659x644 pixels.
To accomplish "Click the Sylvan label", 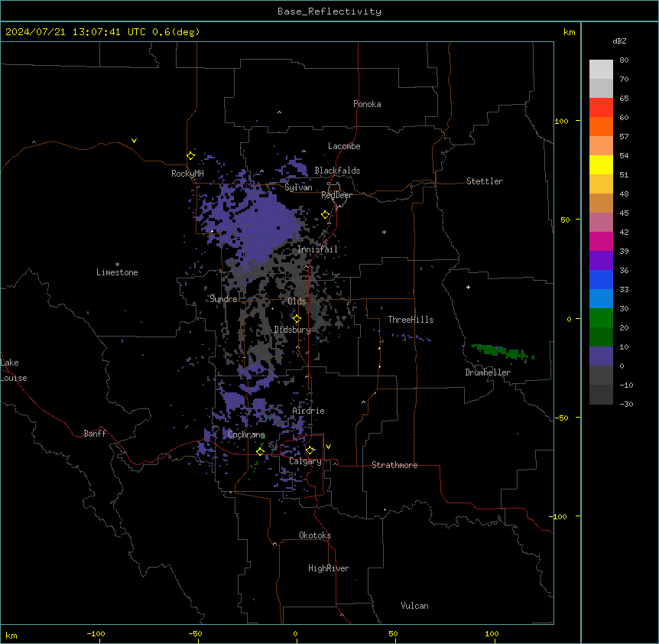I will (298, 187).
